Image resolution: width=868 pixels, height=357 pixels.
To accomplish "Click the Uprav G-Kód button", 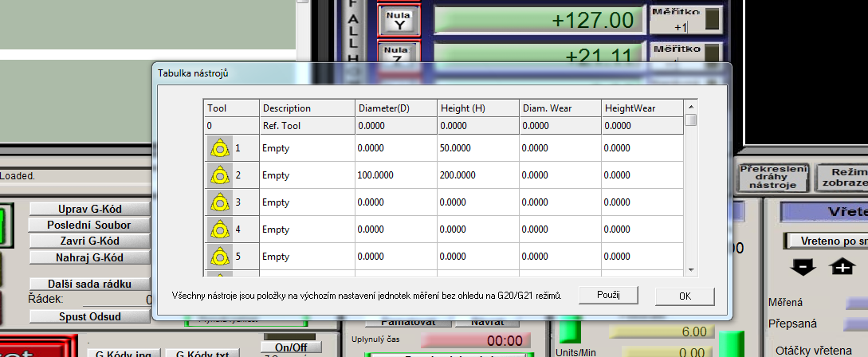I will (89, 210).
